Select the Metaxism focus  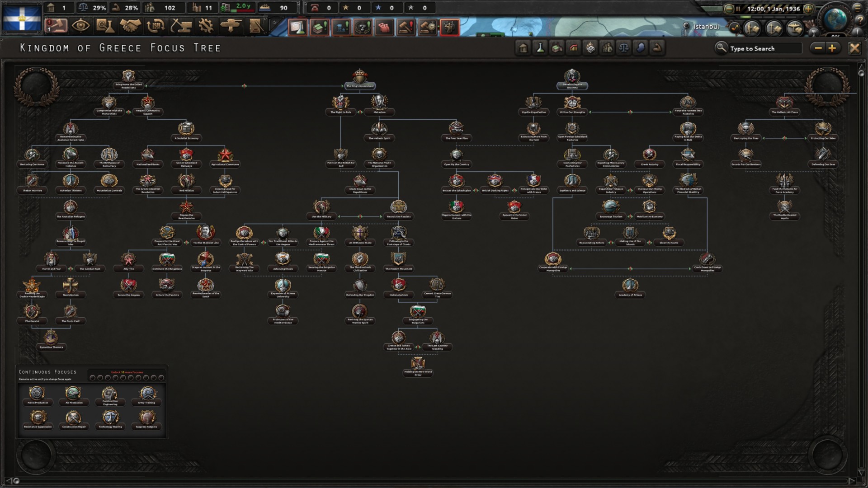tap(379, 105)
